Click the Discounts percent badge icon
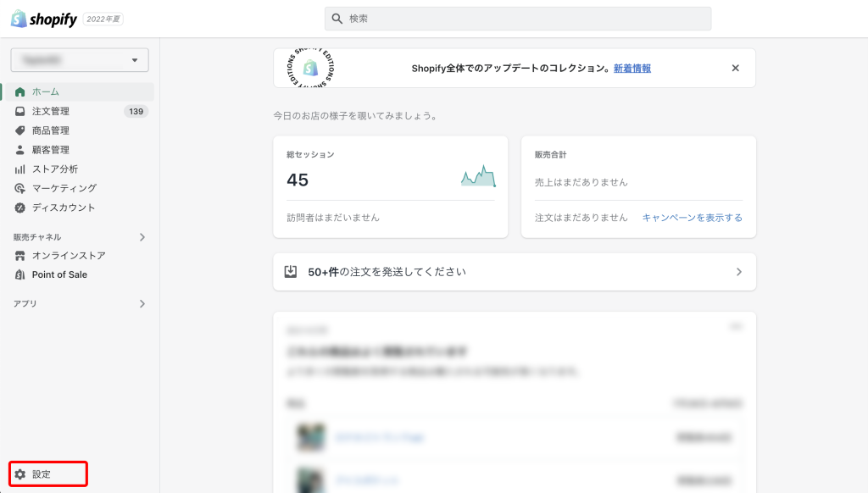 (x=20, y=208)
